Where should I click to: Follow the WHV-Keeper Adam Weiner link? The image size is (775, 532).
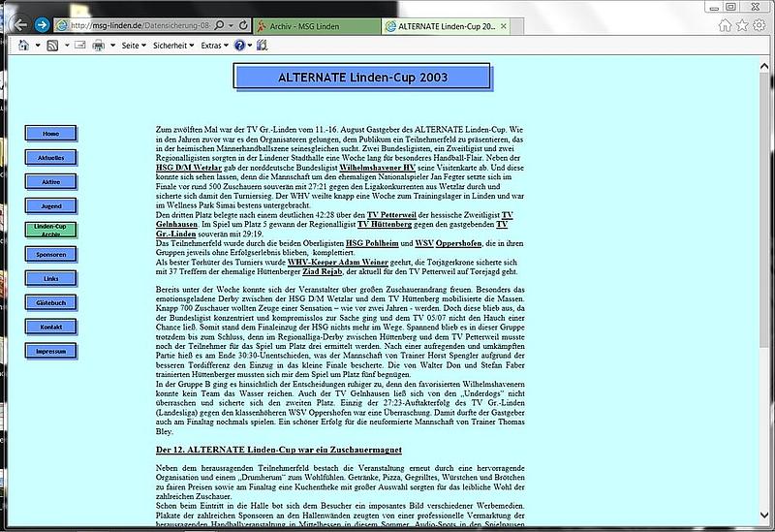(x=338, y=262)
